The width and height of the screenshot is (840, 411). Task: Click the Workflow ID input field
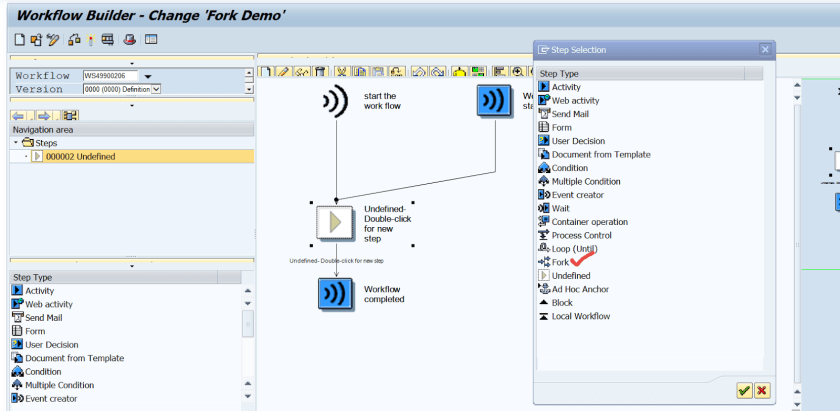[110, 76]
